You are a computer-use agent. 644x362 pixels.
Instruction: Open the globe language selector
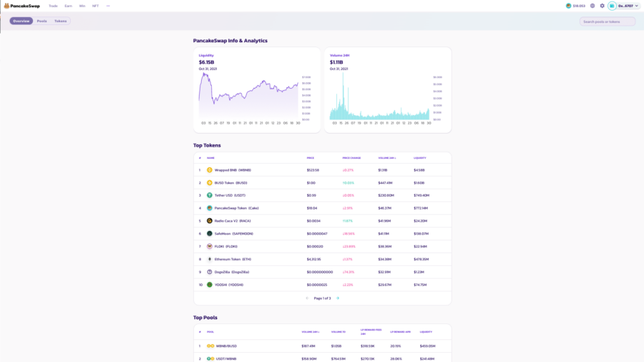[x=592, y=6]
